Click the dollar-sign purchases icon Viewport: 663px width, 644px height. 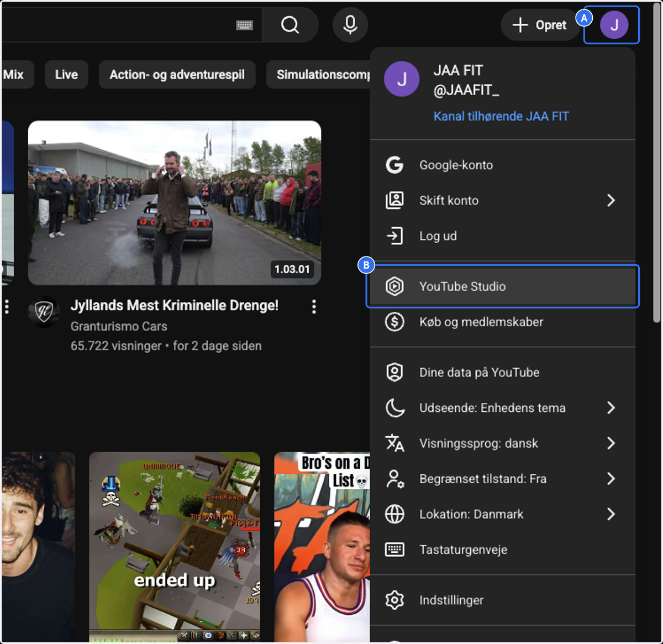(x=394, y=322)
